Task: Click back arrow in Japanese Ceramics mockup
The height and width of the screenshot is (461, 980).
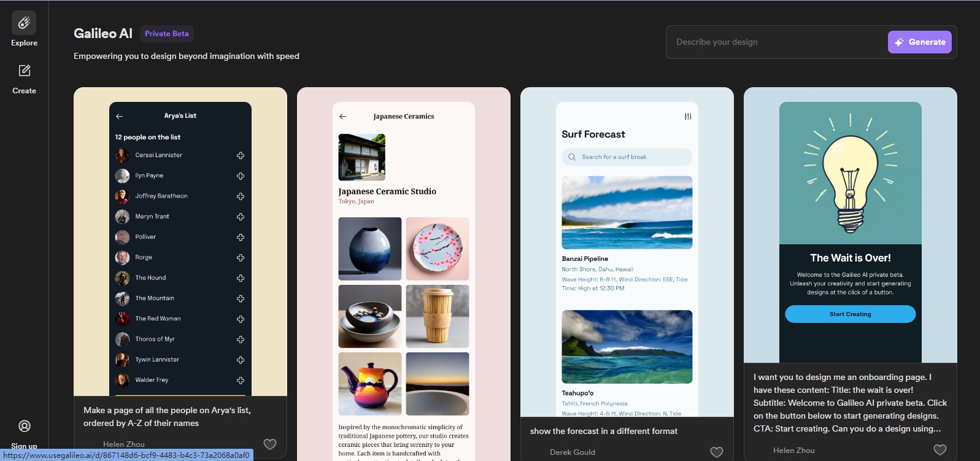Action: pos(343,117)
